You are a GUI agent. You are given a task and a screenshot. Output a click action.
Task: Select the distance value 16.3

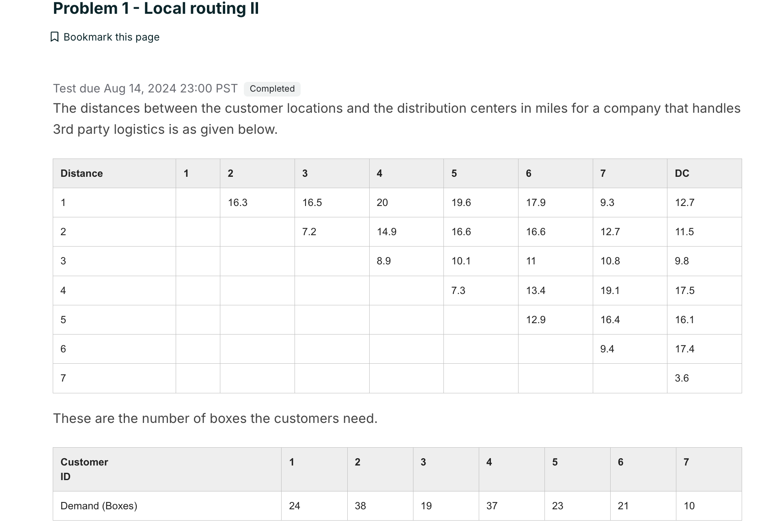[238, 202]
